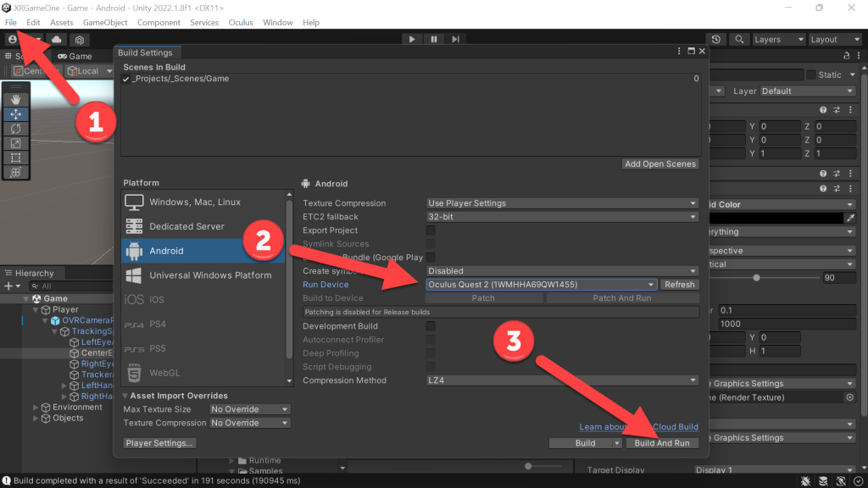Open the Oculus menu

[x=241, y=23]
